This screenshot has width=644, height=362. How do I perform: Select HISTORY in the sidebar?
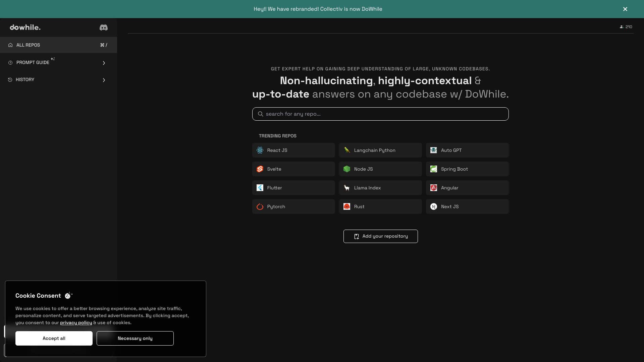[x=24, y=80]
